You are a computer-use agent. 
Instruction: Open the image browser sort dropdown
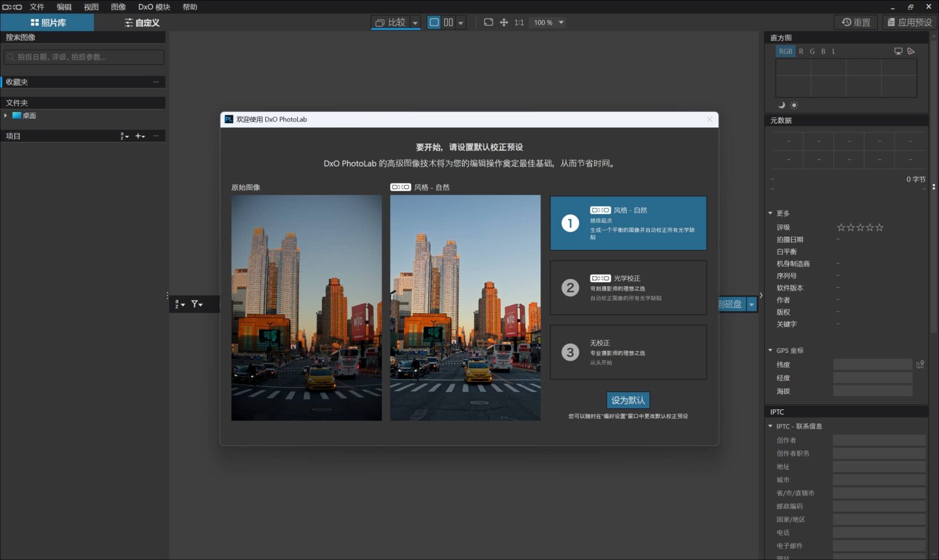tap(180, 304)
